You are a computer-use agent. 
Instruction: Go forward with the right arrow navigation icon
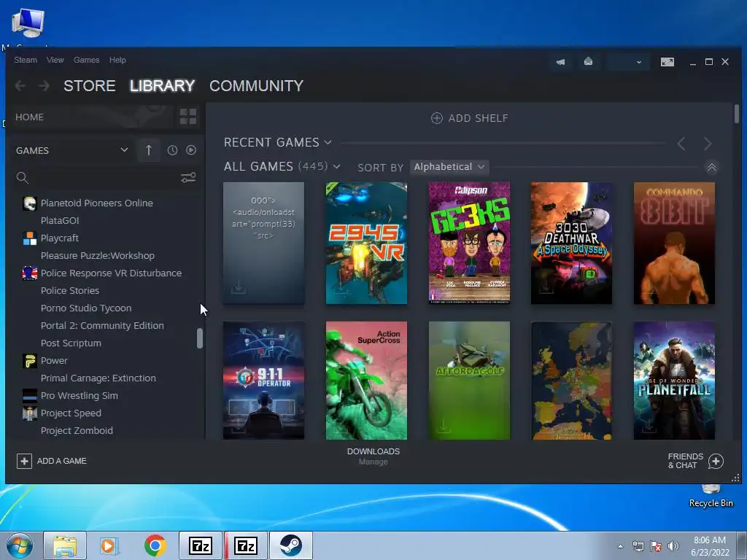(44, 86)
